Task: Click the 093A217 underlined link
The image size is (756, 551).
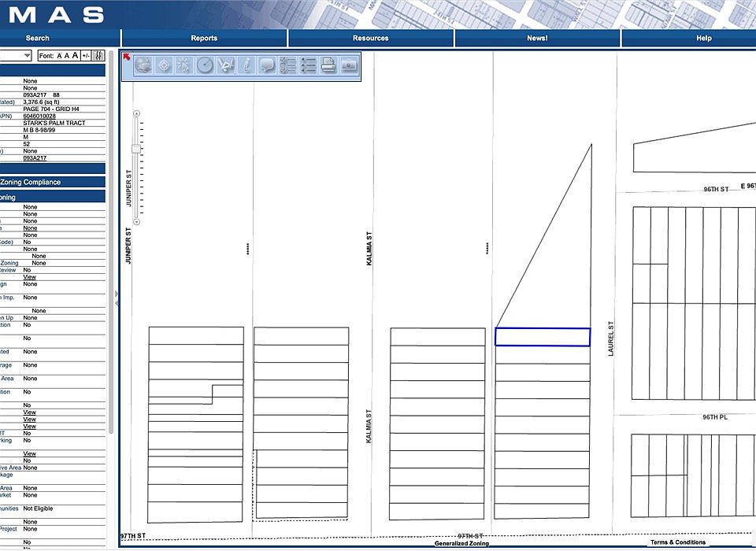Action: (x=35, y=158)
